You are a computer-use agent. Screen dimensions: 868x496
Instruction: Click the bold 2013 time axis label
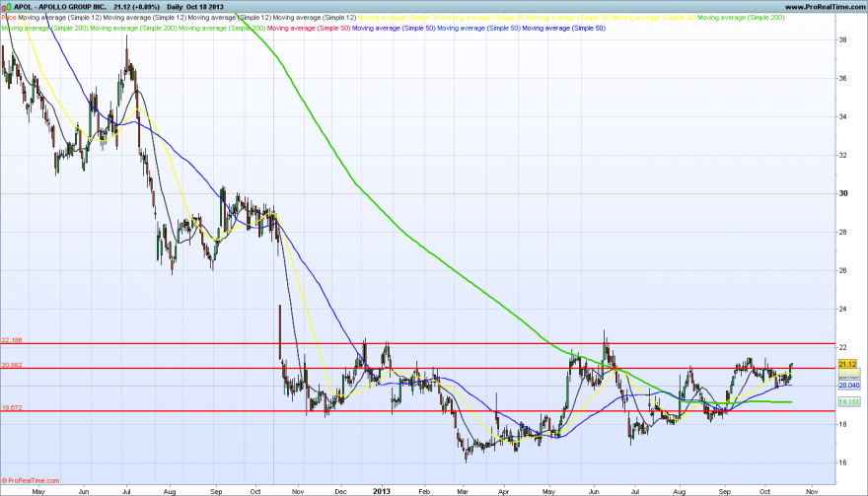(x=382, y=491)
